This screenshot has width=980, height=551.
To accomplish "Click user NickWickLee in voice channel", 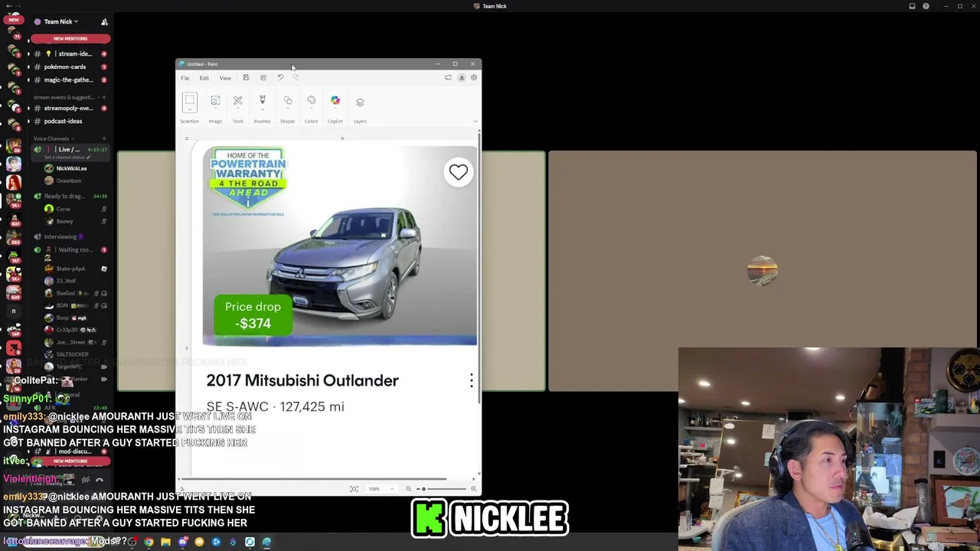I will 71,168.
